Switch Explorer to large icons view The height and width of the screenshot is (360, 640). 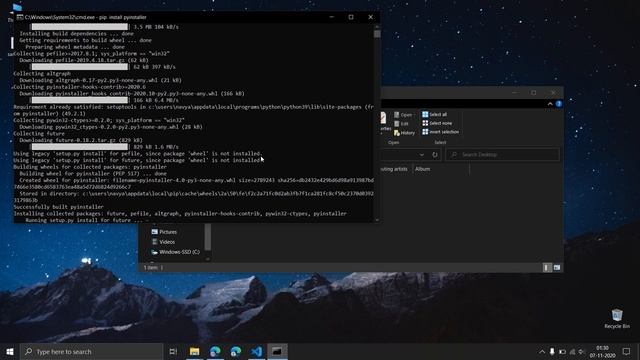pyautogui.click(x=557, y=267)
